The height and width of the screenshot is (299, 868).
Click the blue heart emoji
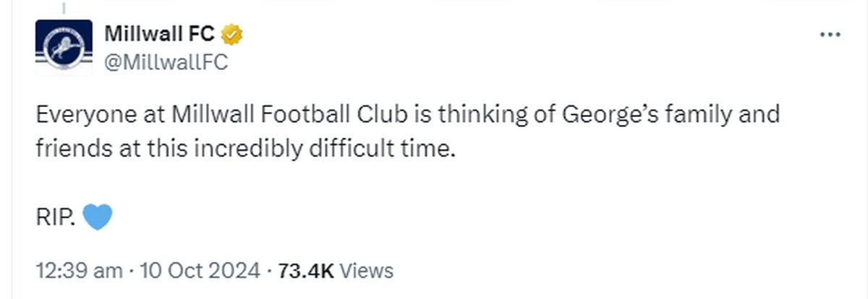tap(98, 217)
